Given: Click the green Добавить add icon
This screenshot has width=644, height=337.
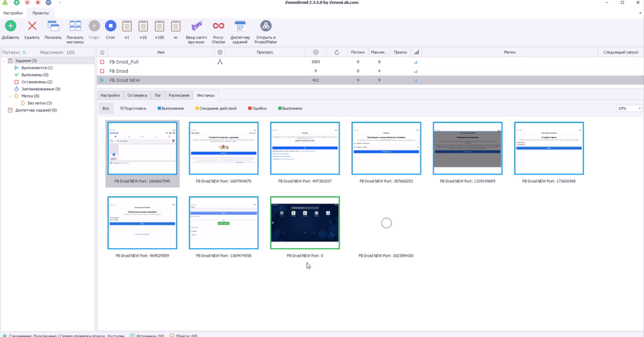Looking at the screenshot, I should click(10, 26).
